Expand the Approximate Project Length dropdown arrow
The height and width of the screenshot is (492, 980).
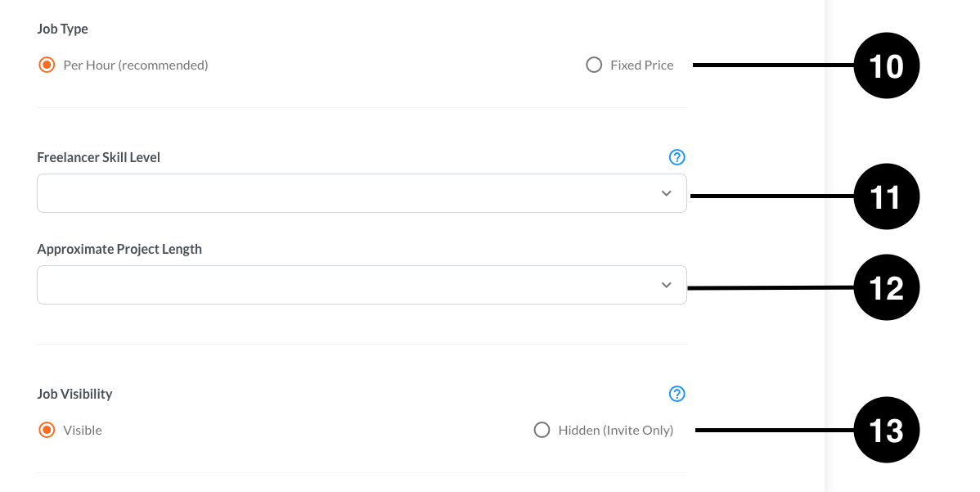click(x=666, y=285)
